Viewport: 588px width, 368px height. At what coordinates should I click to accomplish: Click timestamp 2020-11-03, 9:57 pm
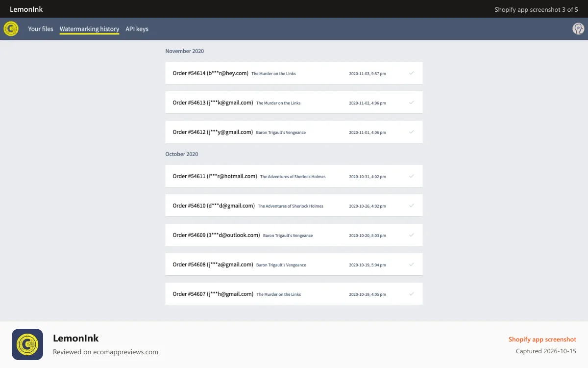click(x=367, y=74)
